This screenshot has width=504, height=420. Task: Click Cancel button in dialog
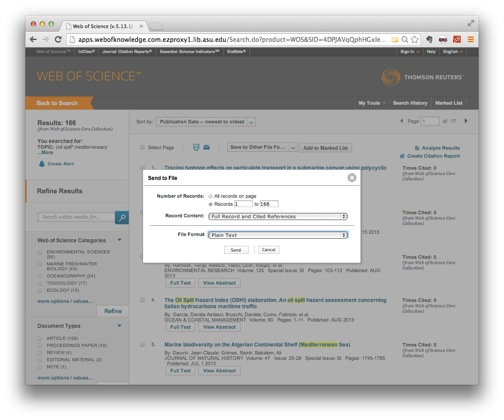(269, 250)
